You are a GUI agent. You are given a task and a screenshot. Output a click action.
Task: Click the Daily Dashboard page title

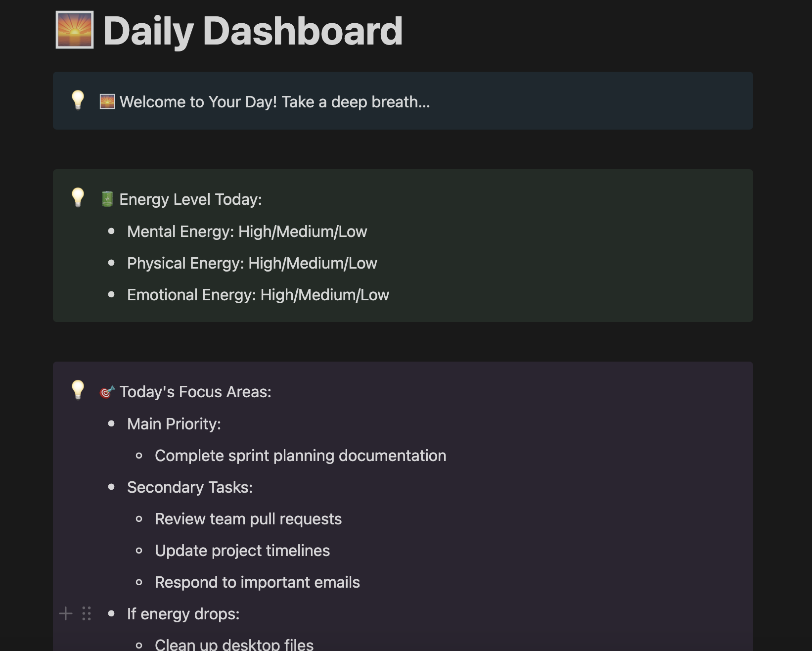tap(253, 31)
